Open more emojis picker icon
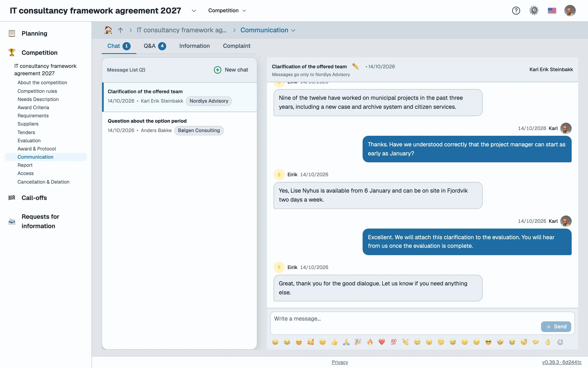The image size is (588, 368). 560,342
